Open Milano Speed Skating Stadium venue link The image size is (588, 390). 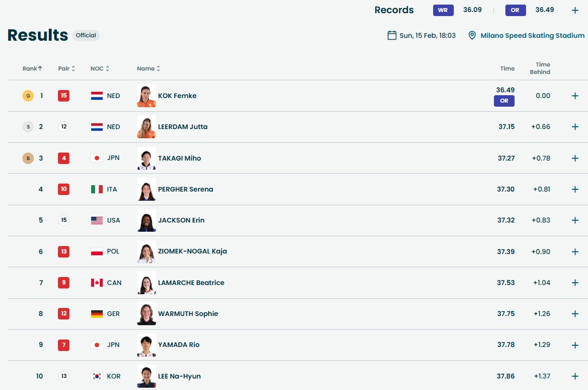click(531, 36)
